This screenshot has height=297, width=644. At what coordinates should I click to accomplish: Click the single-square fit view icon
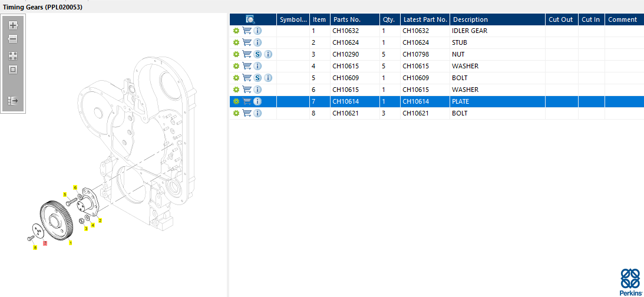[x=13, y=70]
